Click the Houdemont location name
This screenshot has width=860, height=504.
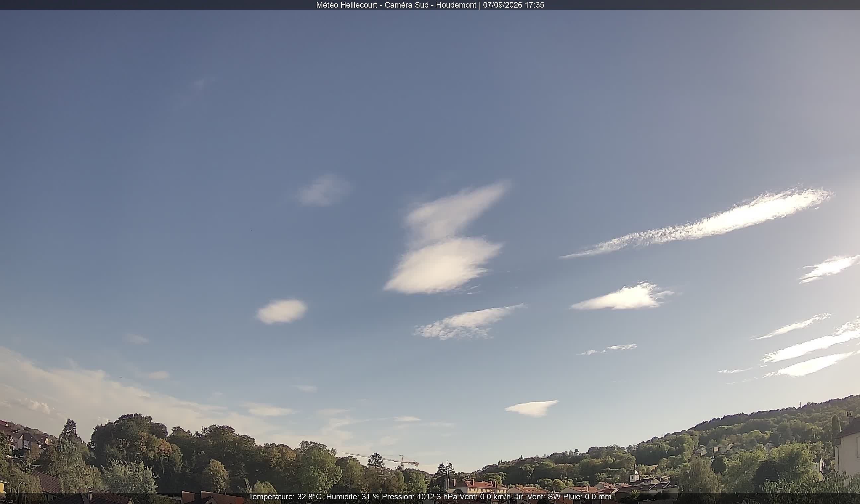point(456,5)
